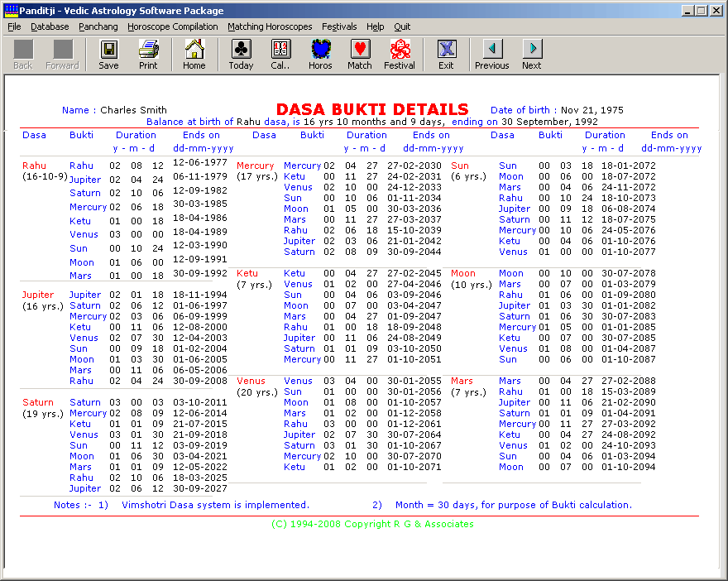Open the File menu
Viewport: 728px width, 581px height.
click(x=14, y=26)
